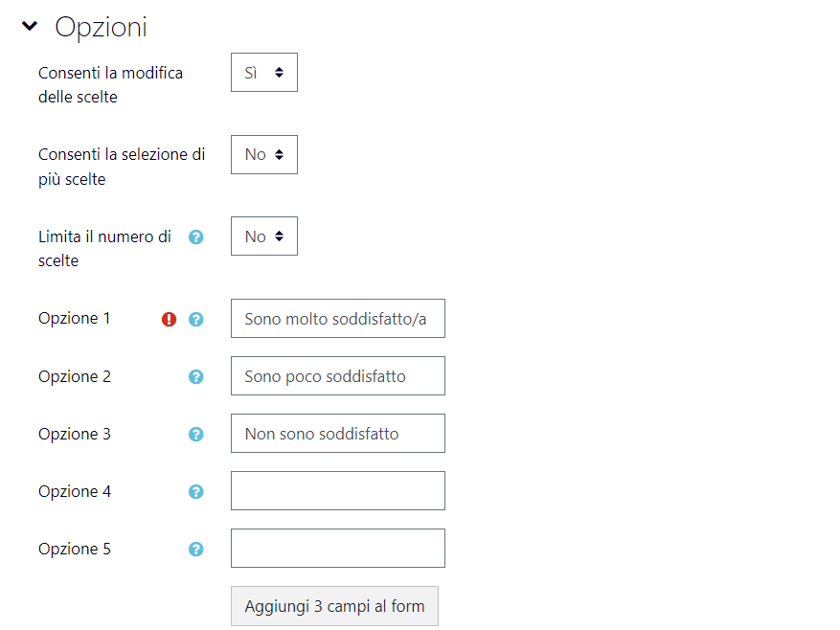
Task: Click the Opzione 1 label
Action: pyautogui.click(x=75, y=318)
